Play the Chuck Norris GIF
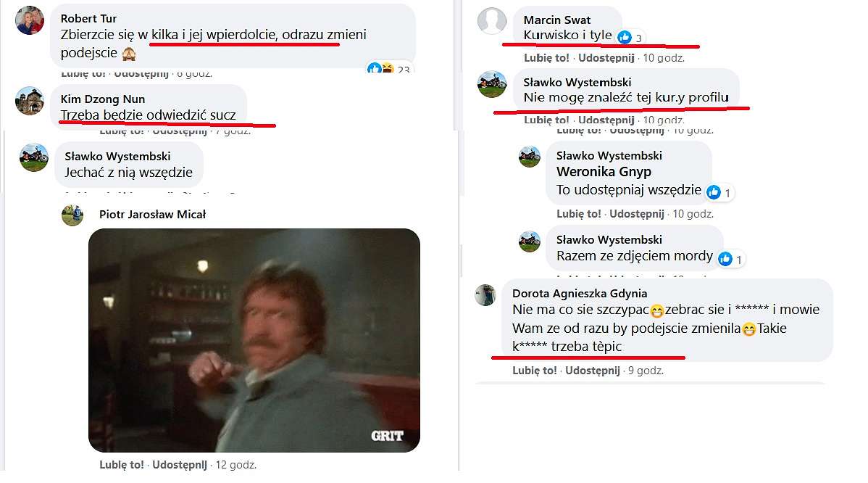The height and width of the screenshot is (483, 868). click(x=254, y=340)
